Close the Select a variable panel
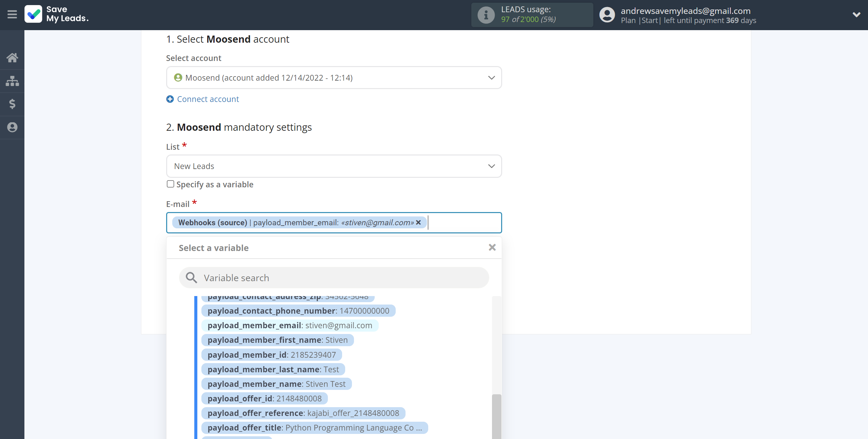Image resolution: width=868 pixels, height=439 pixels. pos(492,248)
